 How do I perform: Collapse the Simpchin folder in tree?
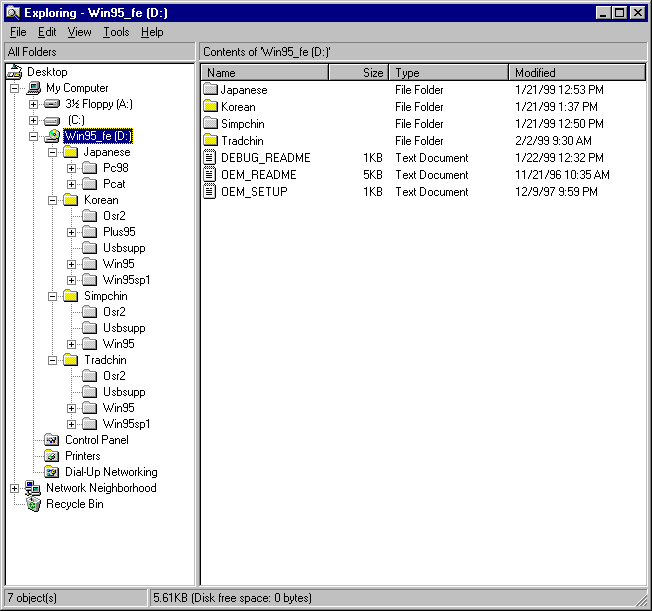(53, 297)
